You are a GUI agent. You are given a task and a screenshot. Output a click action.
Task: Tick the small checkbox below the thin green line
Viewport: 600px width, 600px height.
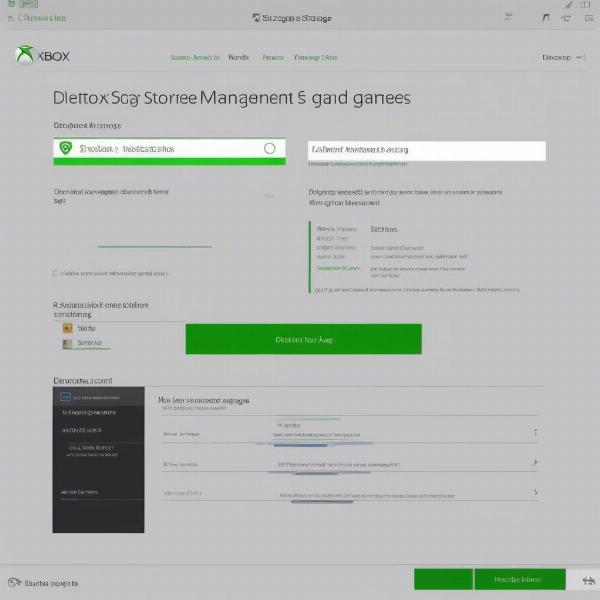(x=55, y=273)
